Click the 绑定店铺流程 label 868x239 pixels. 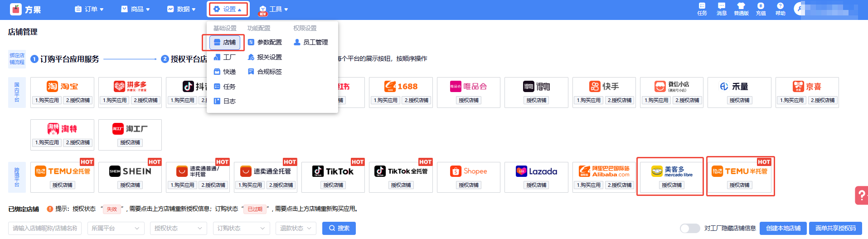pyautogui.click(x=17, y=59)
